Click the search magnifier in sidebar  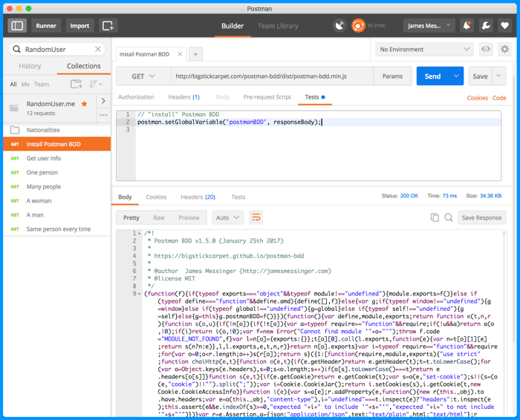16,50
